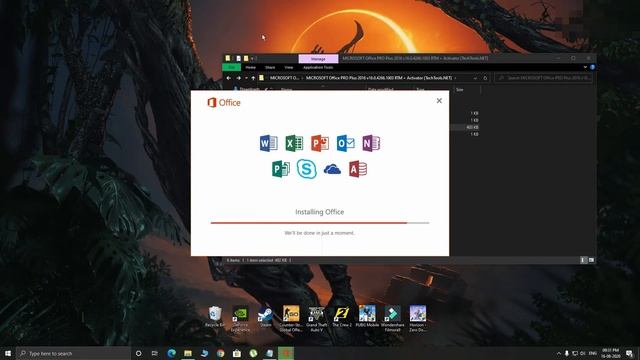This screenshot has height=360, width=640.
Task: Open the Home ribbon tab in Explorer
Action: click(251, 67)
